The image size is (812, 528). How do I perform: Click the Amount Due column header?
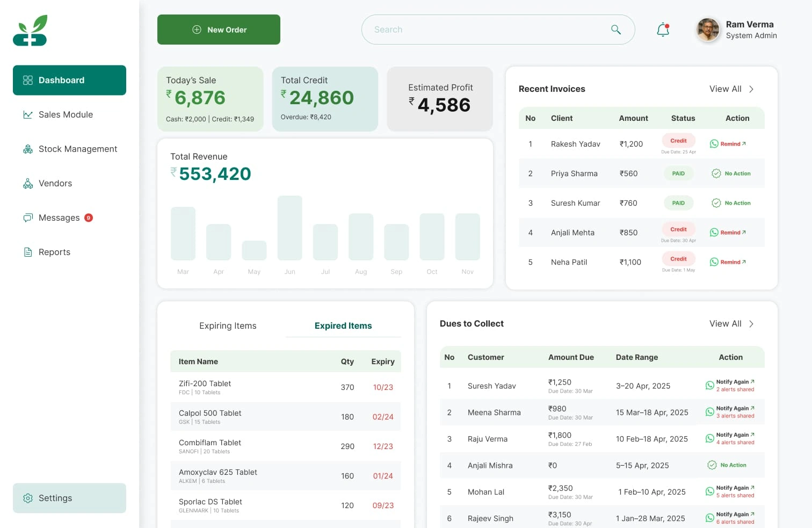tap(571, 357)
